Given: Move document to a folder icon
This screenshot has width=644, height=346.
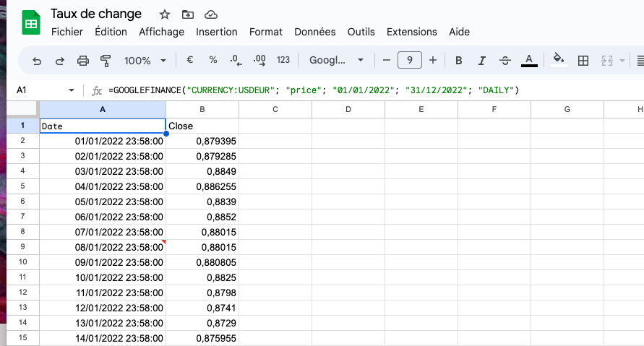Looking at the screenshot, I should (x=188, y=14).
